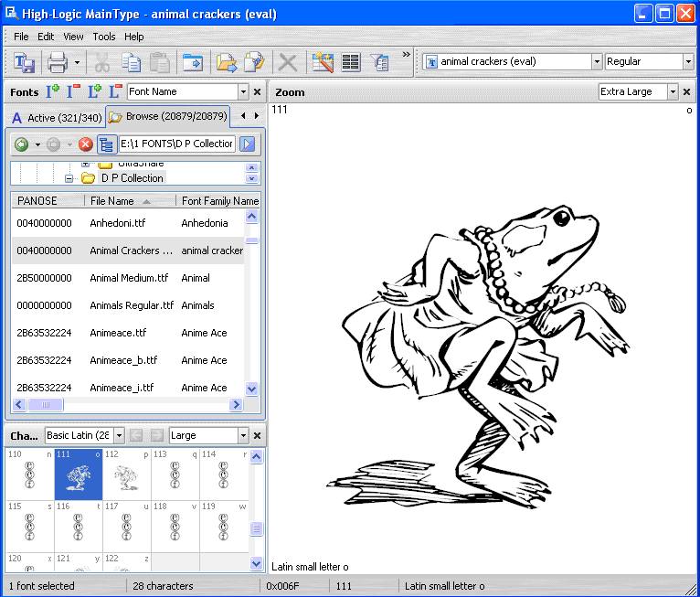The width and height of the screenshot is (700, 597).
Task: Open the View menu
Action: [73, 37]
